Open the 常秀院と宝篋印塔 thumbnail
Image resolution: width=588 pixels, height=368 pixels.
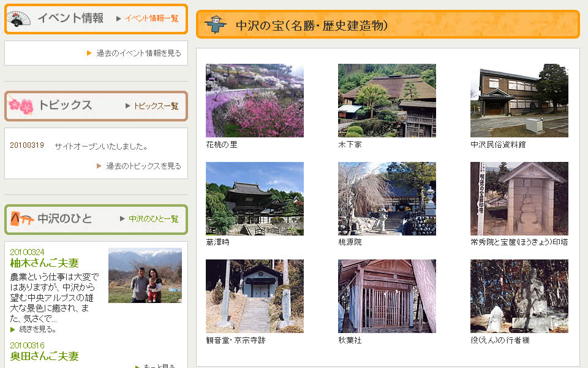click(x=519, y=199)
